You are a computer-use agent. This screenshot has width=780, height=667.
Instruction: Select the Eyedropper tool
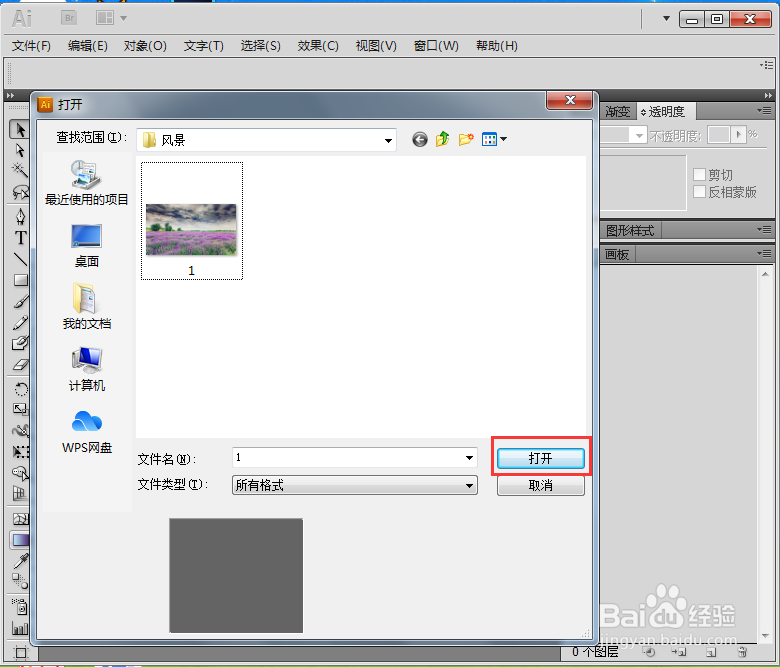(x=20, y=561)
